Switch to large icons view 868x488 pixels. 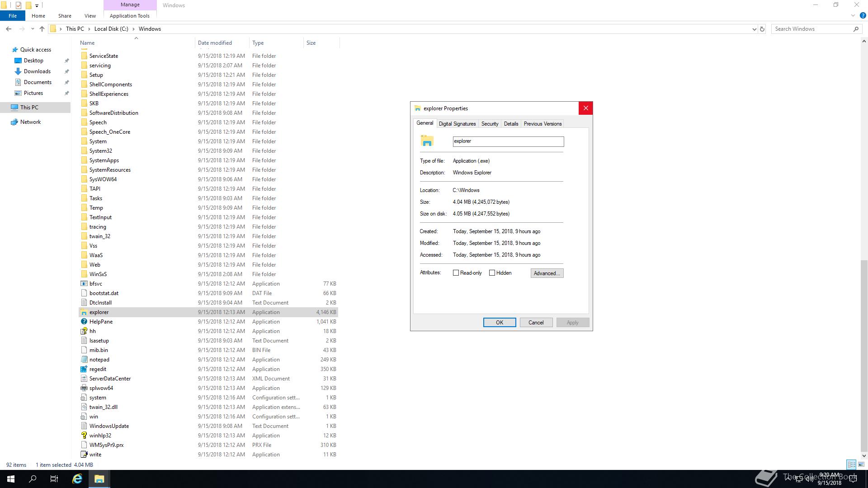point(861,465)
